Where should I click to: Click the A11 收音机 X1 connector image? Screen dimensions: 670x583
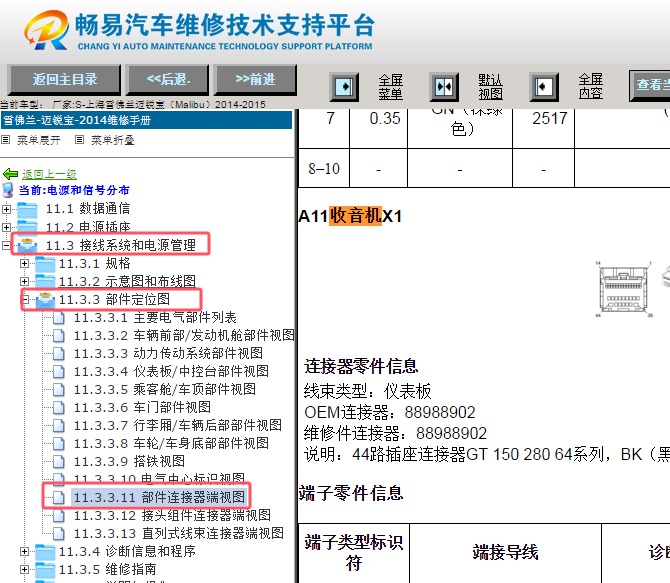(x=624, y=290)
